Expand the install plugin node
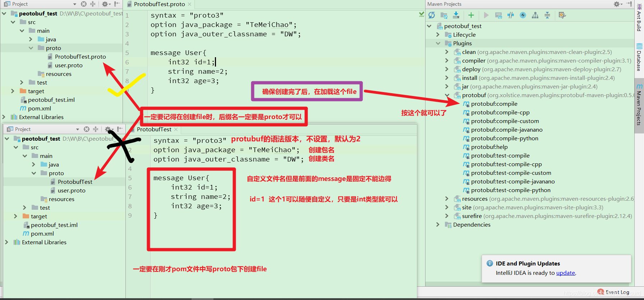 pyautogui.click(x=447, y=78)
